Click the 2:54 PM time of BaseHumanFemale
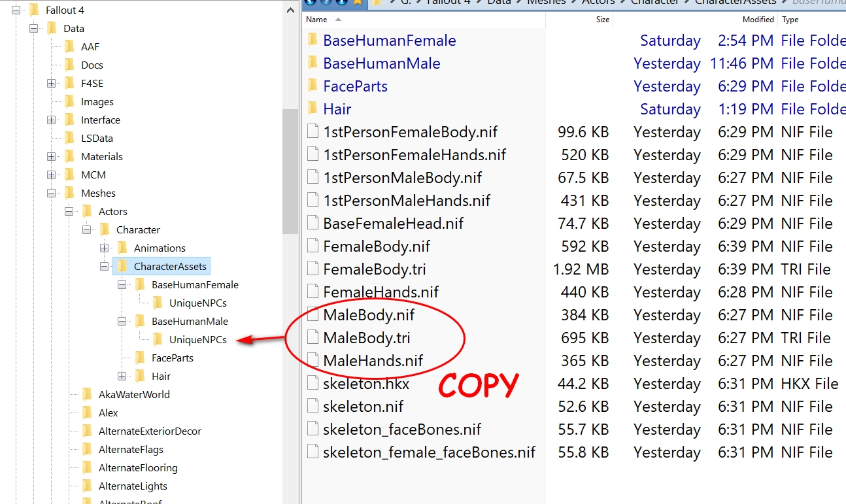Screen dimensions: 846x504 click(x=745, y=41)
